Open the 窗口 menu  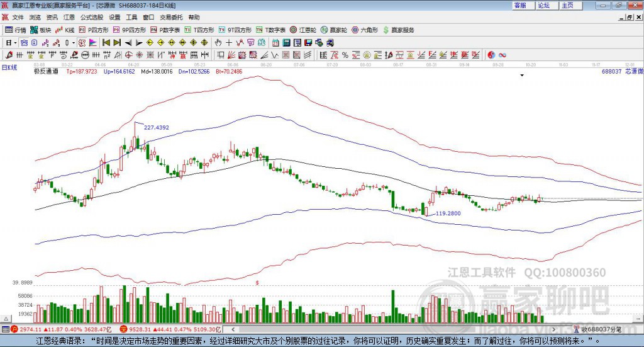click(x=148, y=17)
